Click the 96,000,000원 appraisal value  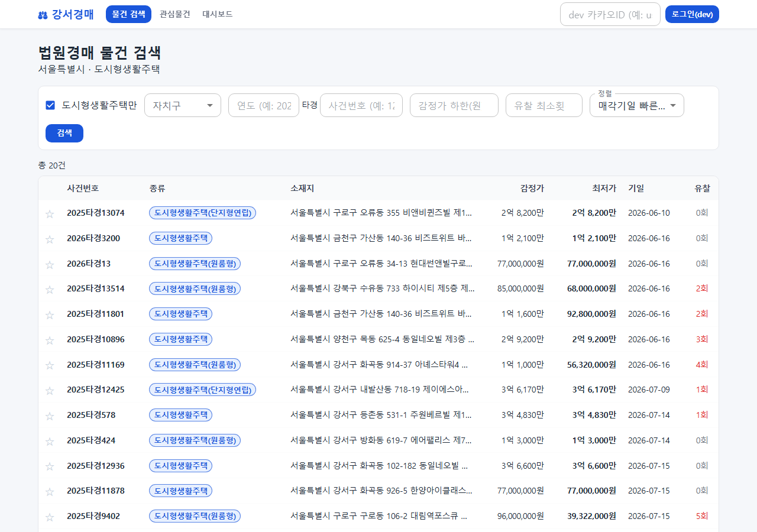click(x=520, y=516)
